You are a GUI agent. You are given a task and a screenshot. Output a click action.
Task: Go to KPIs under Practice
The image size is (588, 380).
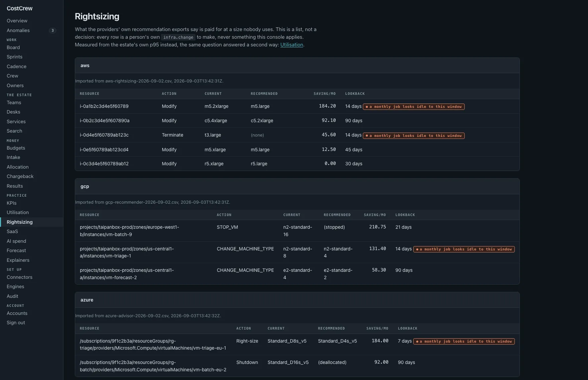point(11,203)
